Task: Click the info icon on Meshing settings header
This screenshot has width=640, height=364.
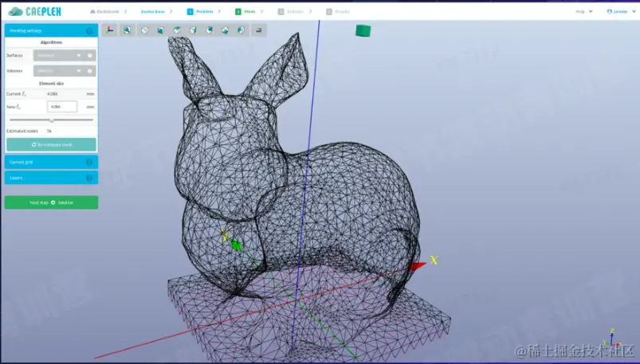Action: [89, 31]
